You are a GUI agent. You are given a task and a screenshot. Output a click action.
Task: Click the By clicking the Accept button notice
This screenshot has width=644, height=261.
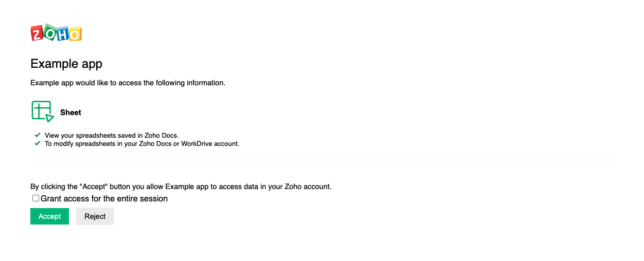tap(181, 187)
